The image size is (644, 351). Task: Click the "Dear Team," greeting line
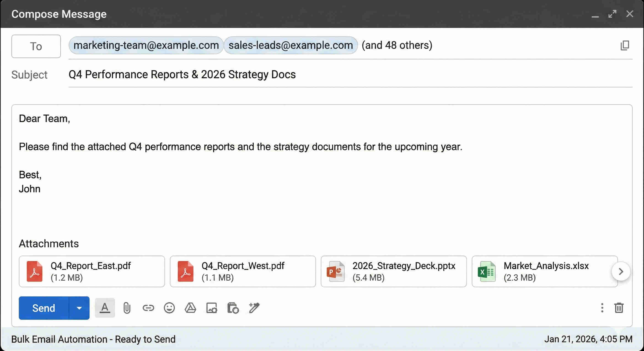pyautogui.click(x=45, y=119)
